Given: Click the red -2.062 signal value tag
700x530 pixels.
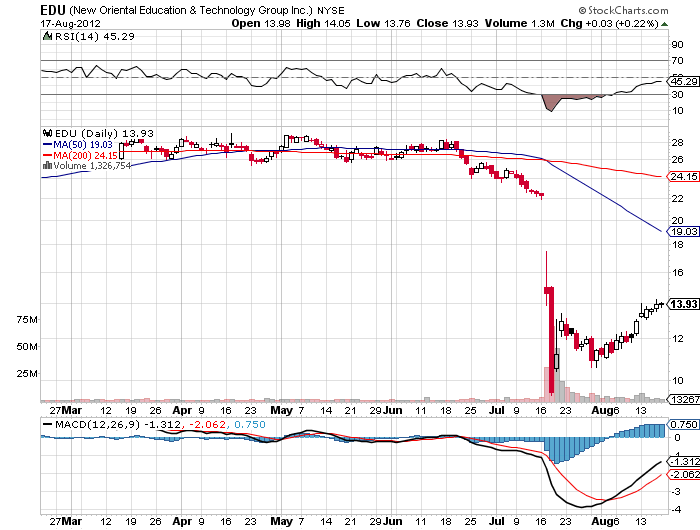Looking at the screenshot, I should pos(682,475).
